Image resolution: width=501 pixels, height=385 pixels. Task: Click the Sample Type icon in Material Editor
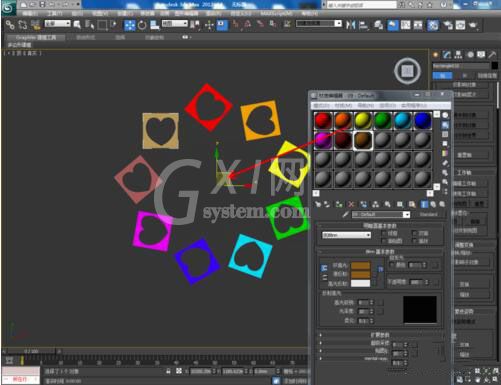coord(445,115)
